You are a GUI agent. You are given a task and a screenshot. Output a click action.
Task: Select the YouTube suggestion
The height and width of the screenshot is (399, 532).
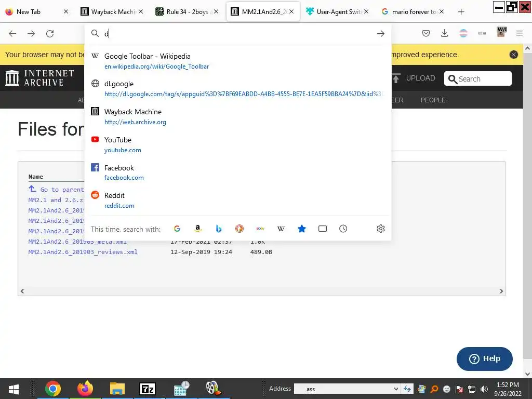tap(237, 144)
